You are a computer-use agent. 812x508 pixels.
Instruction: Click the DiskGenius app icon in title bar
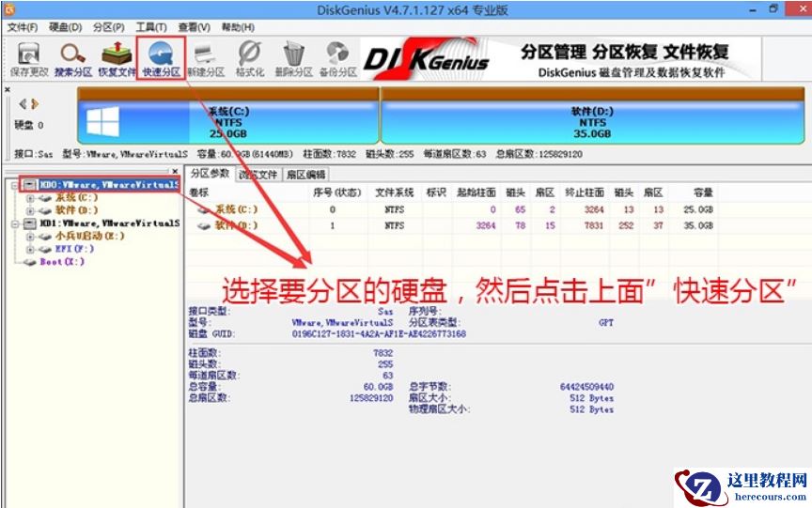pyautogui.click(x=8, y=8)
